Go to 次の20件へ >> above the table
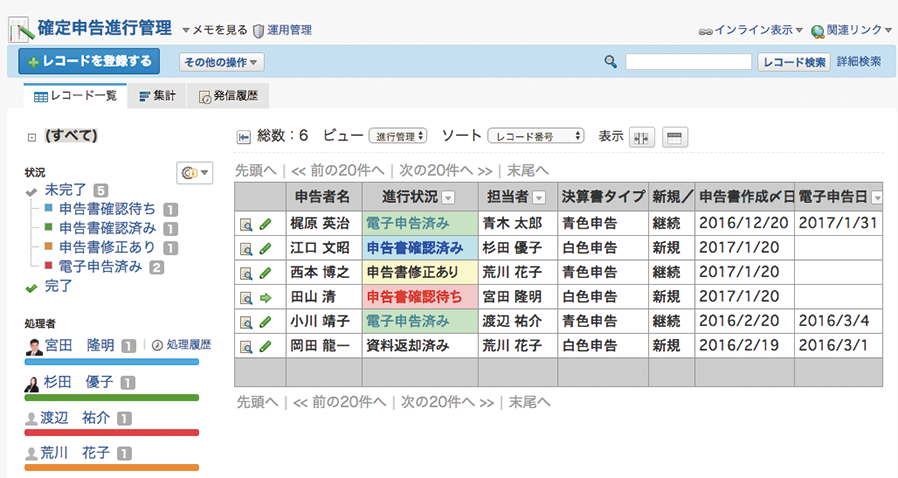898x478 pixels. click(446, 171)
